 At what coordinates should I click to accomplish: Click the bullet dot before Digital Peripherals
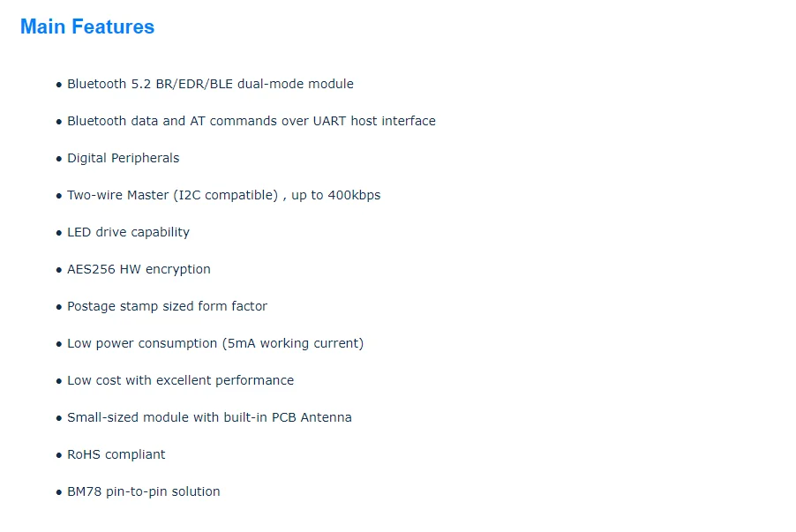point(59,160)
